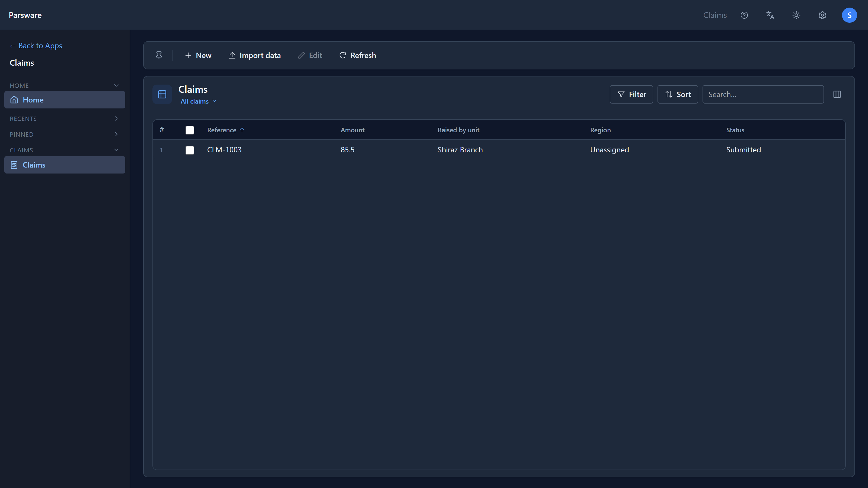Select Claims item in the sidebar
This screenshot has height=488, width=868.
pyautogui.click(x=65, y=165)
